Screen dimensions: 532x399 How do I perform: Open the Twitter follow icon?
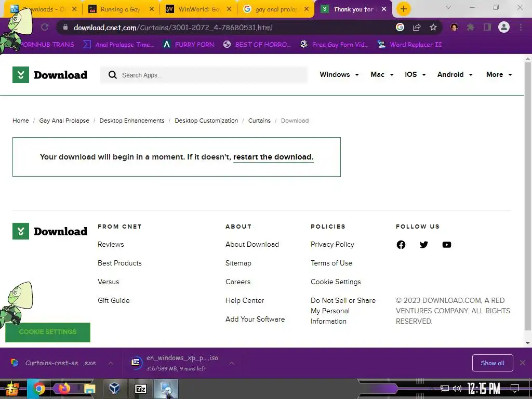tap(424, 245)
